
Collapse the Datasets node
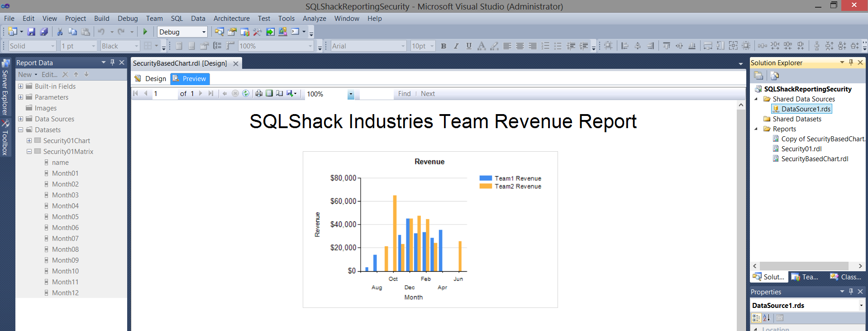point(20,130)
